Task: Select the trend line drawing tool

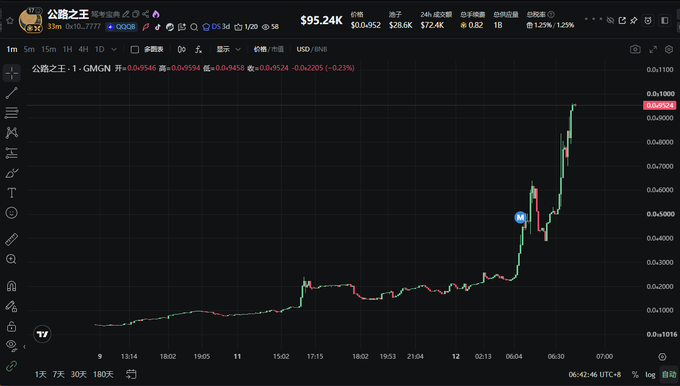Action: tap(12, 93)
